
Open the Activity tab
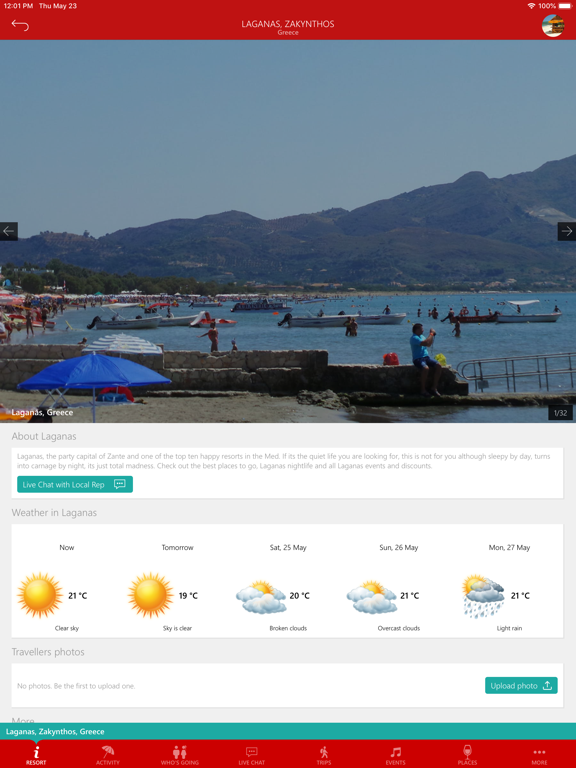(x=108, y=755)
